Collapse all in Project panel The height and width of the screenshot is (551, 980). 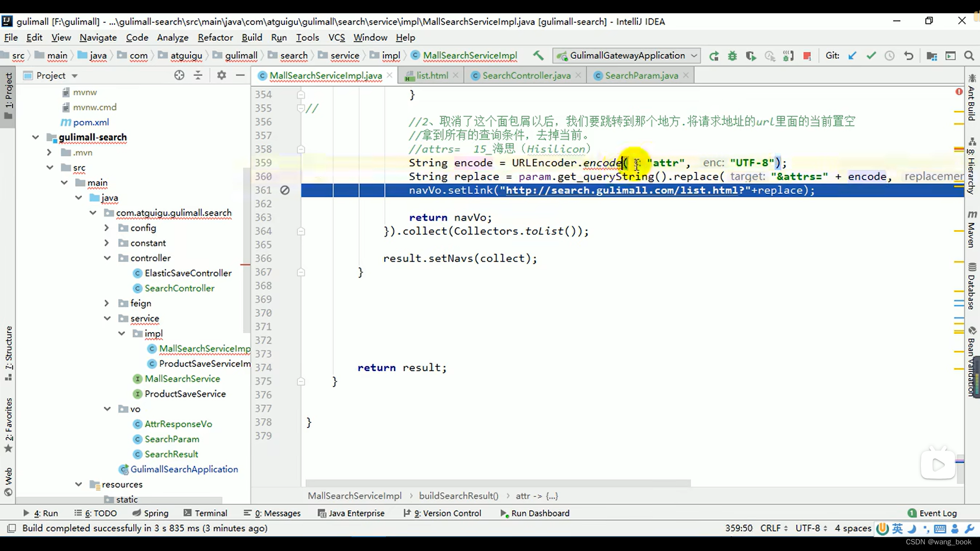pyautogui.click(x=198, y=75)
